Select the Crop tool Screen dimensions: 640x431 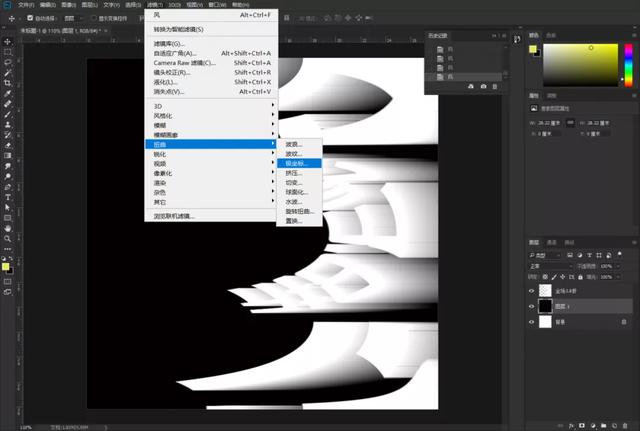point(8,82)
